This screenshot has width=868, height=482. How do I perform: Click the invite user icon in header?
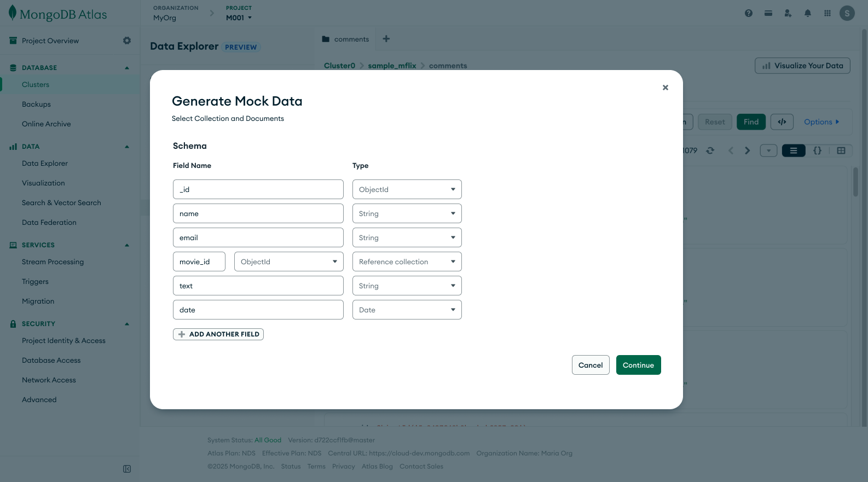(788, 13)
